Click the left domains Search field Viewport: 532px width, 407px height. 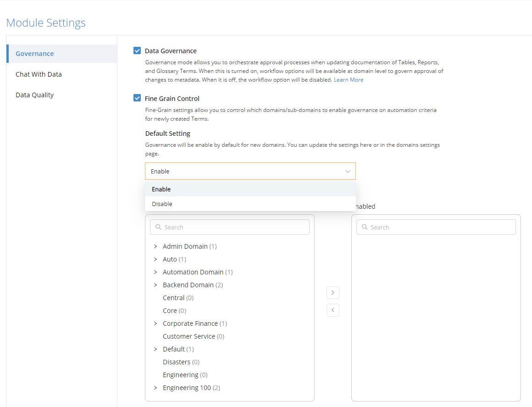pyautogui.click(x=230, y=227)
